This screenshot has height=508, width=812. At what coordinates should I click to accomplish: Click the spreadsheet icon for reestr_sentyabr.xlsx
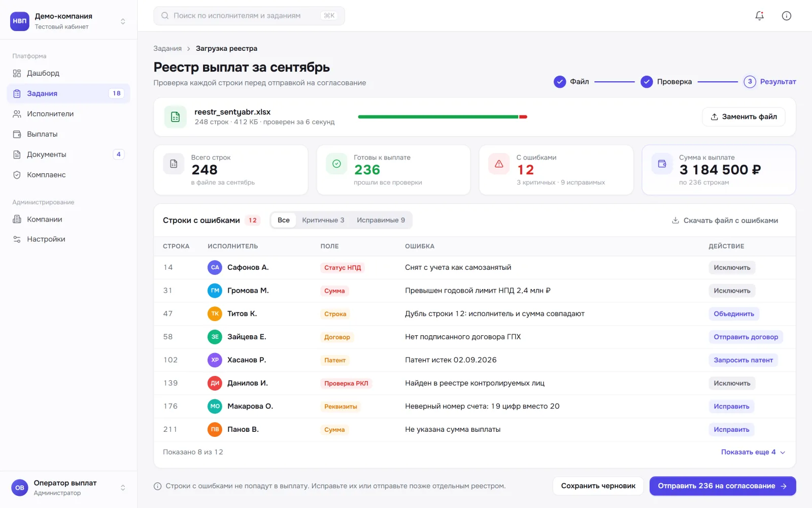click(175, 117)
